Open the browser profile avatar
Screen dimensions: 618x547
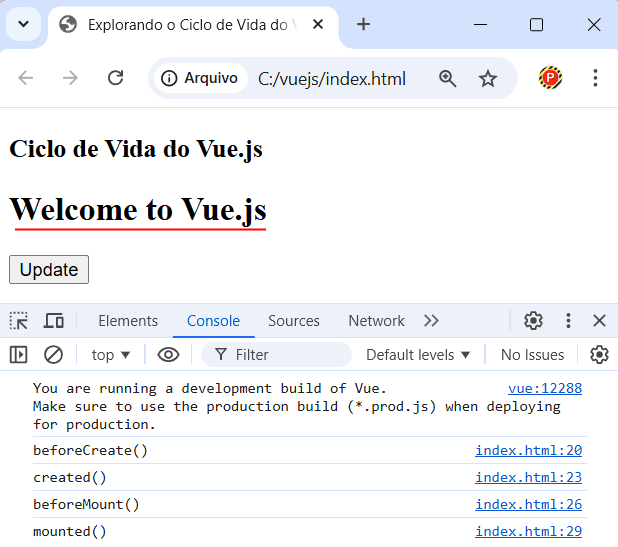pos(550,78)
